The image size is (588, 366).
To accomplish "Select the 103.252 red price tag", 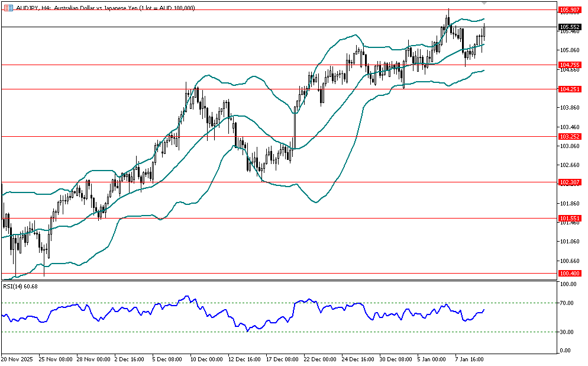I will [569, 136].
